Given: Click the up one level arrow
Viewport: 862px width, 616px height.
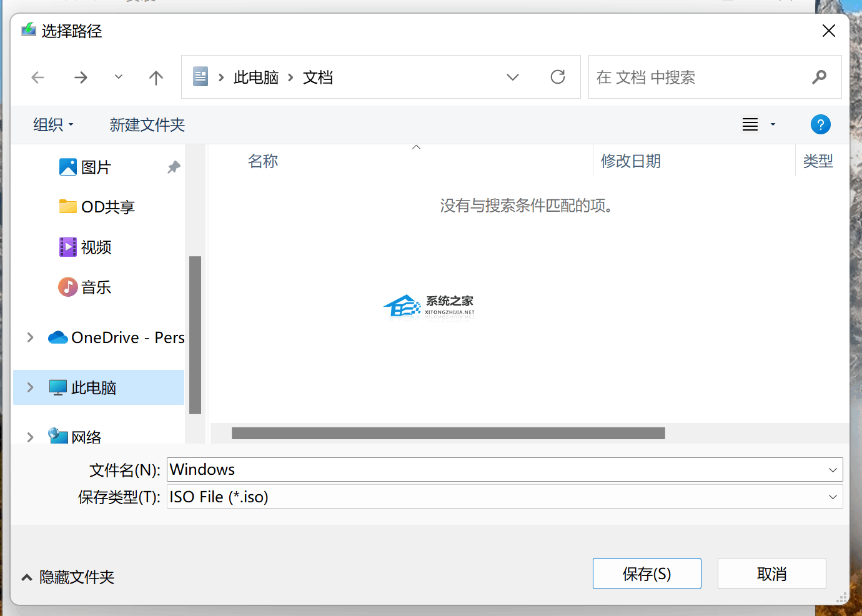Looking at the screenshot, I should coord(156,77).
